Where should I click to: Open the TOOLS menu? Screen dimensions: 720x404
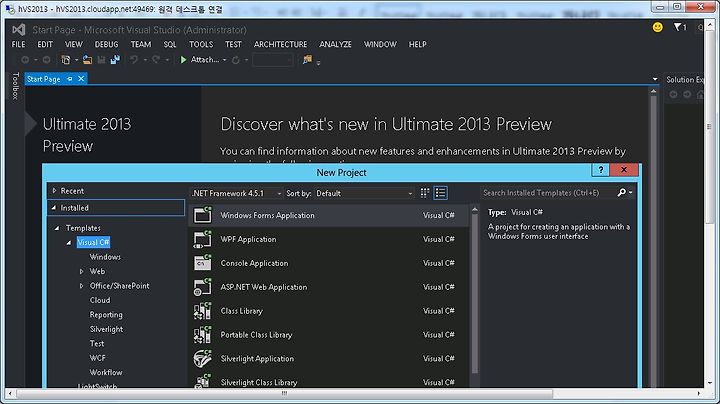pos(201,45)
